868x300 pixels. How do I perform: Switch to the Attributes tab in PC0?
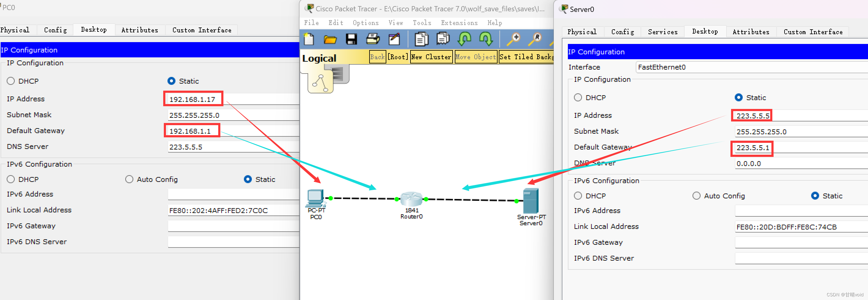139,30
